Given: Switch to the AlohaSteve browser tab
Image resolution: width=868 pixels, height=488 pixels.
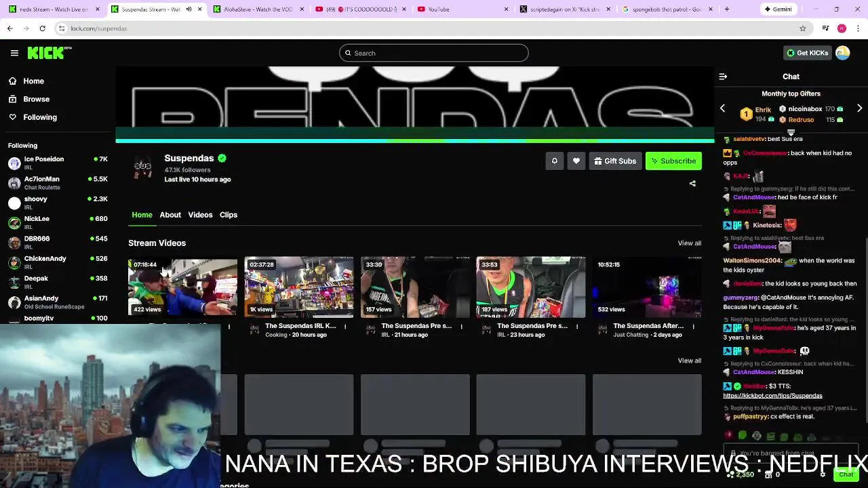Looking at the screenshot, I should (258, 9).
